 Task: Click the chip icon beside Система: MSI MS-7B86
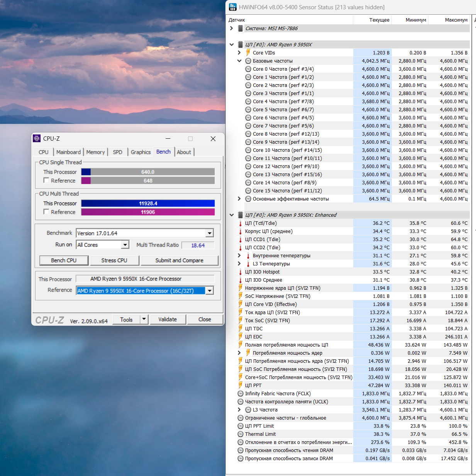point(241,28)
